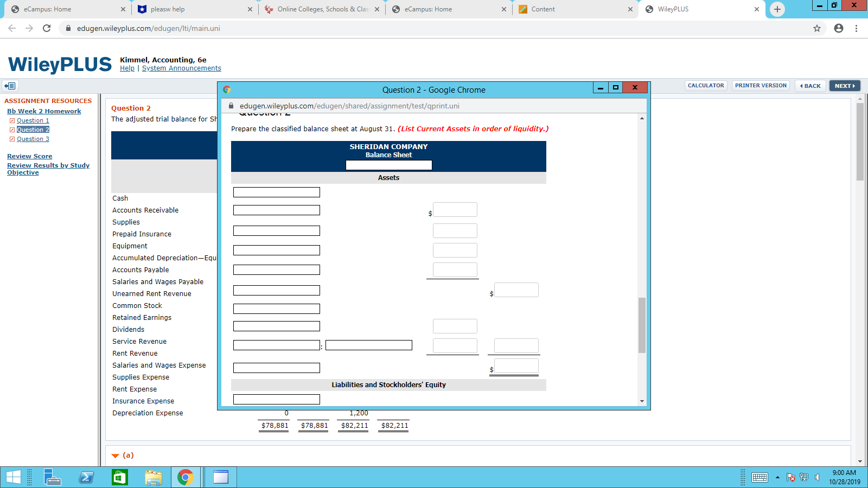This screenshot has height=488, width=868.
Task: Open the touch keyboard in system tray
Action: [759, 477]
